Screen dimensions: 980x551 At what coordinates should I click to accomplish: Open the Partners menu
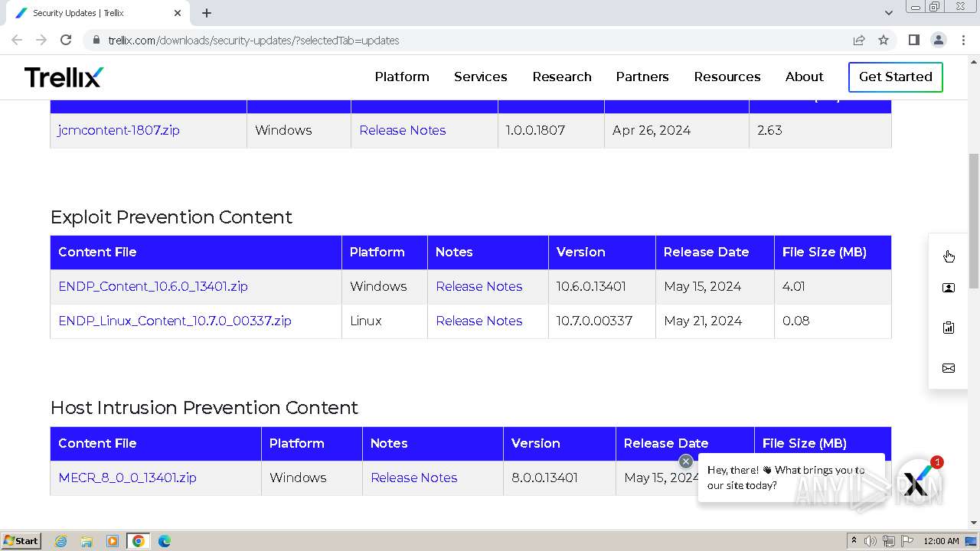(x=642, y=77)
